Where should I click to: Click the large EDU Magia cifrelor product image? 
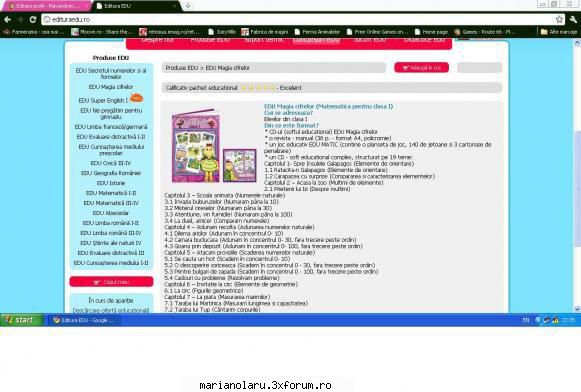196,145
